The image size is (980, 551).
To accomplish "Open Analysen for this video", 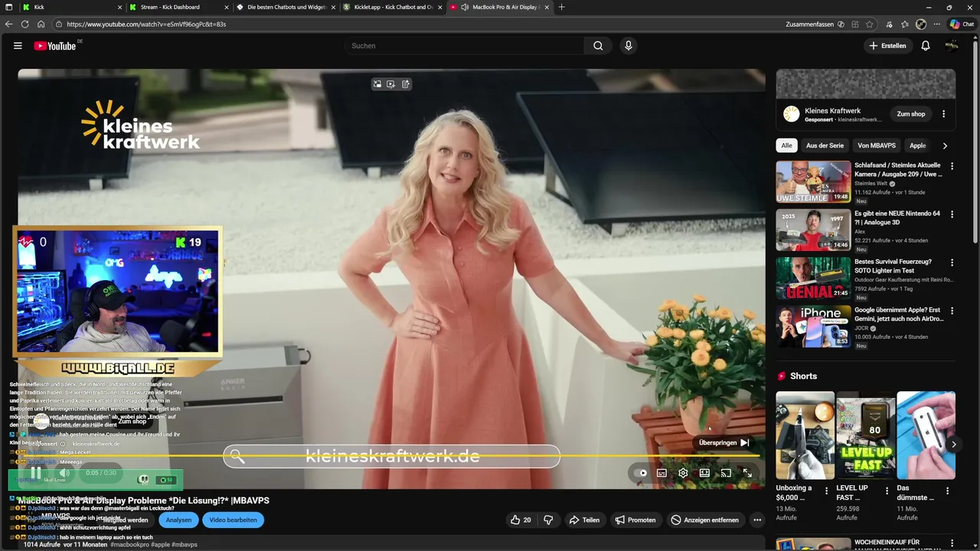I will [178, 520].
